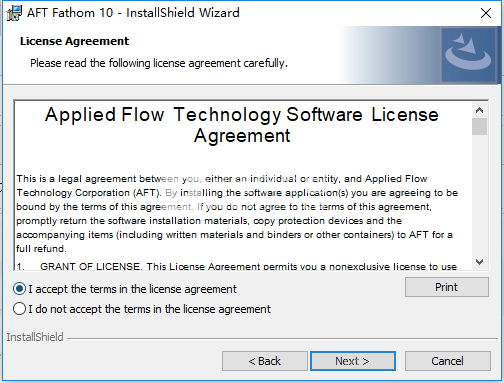Click the GRANT OF LICENSE line
Viewport: 504px width, 383px height.
[x=237, y=266]
